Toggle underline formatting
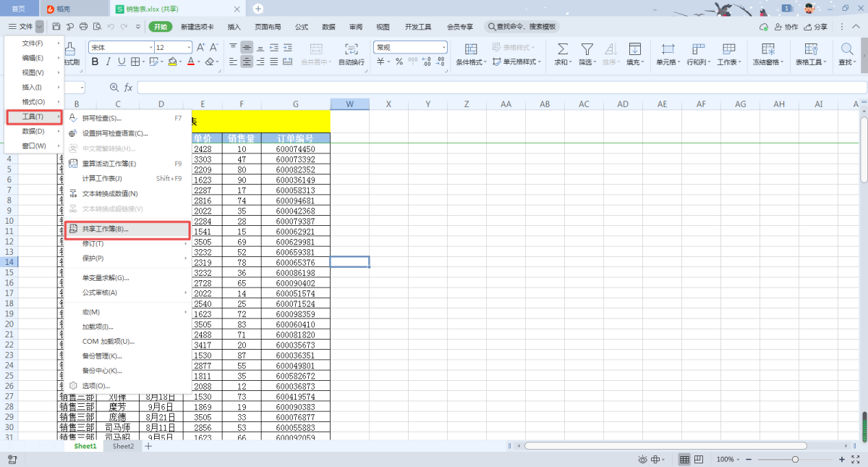Image resolution: width=868 pixels, height=467 pixels. coord(122,62)
